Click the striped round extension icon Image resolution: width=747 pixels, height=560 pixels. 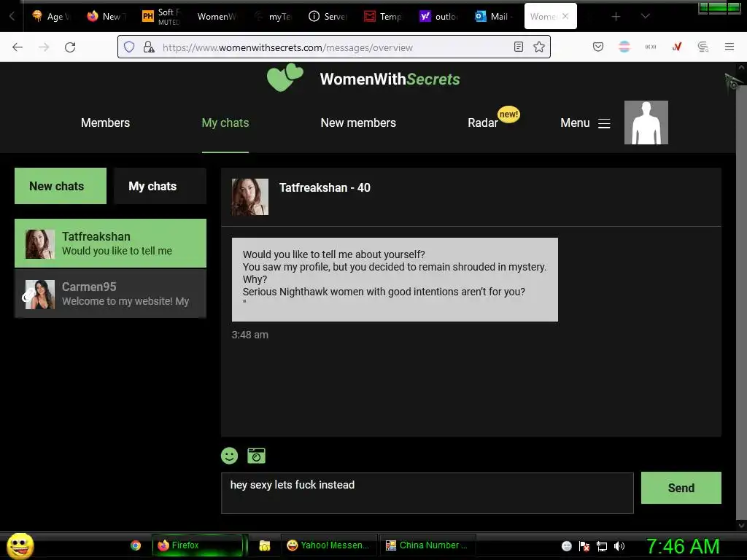tap(624, 47)
